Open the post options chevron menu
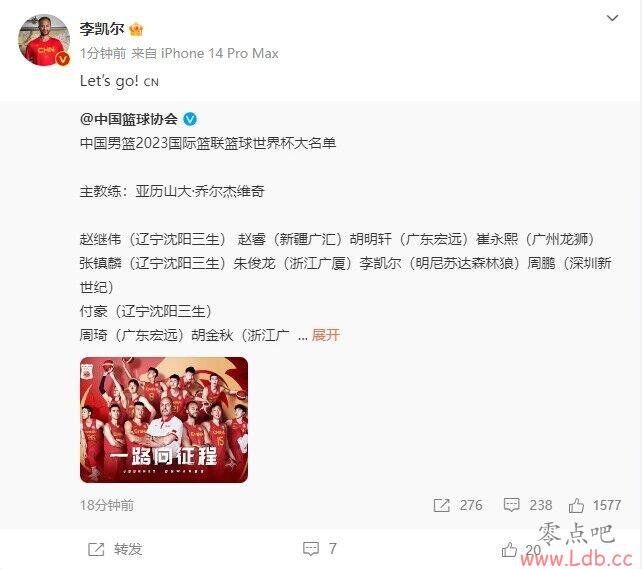 coord(612,18)
